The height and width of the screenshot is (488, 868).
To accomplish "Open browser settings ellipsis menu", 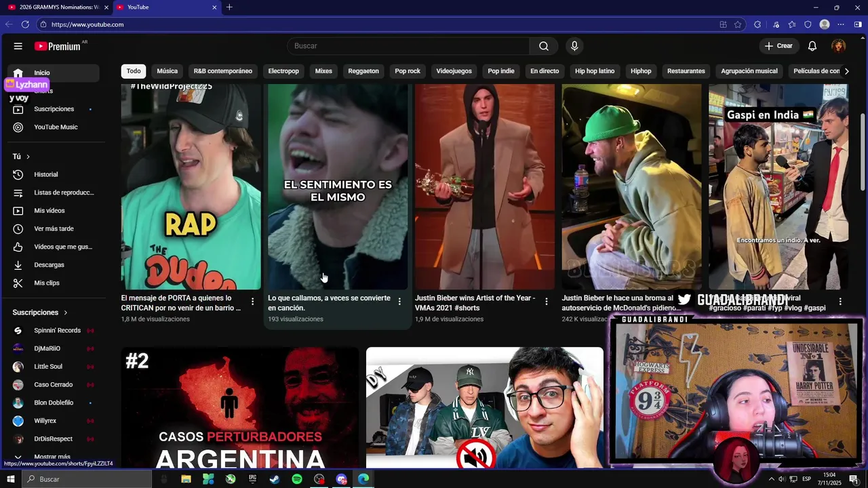I will pyautogui.click(x=842, y=24).
